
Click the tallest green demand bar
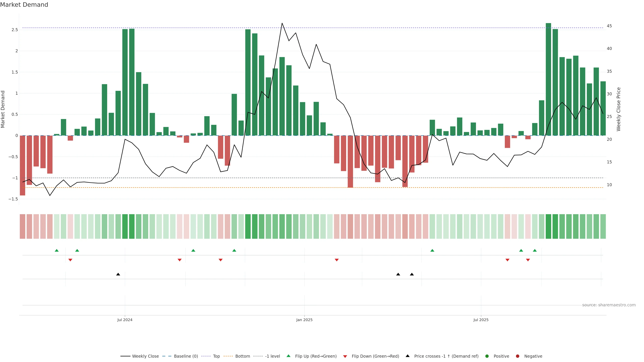click(548, 80)
